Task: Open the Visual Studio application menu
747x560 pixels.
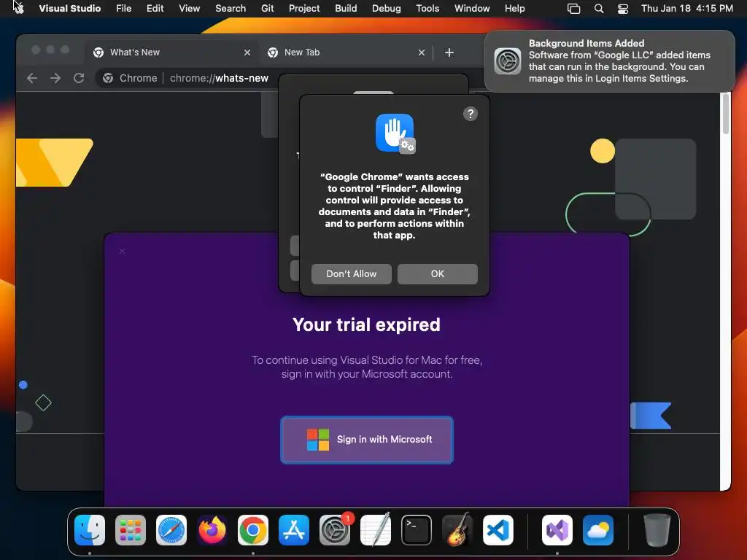Action: pyautogui.click(x=69, y=9)
